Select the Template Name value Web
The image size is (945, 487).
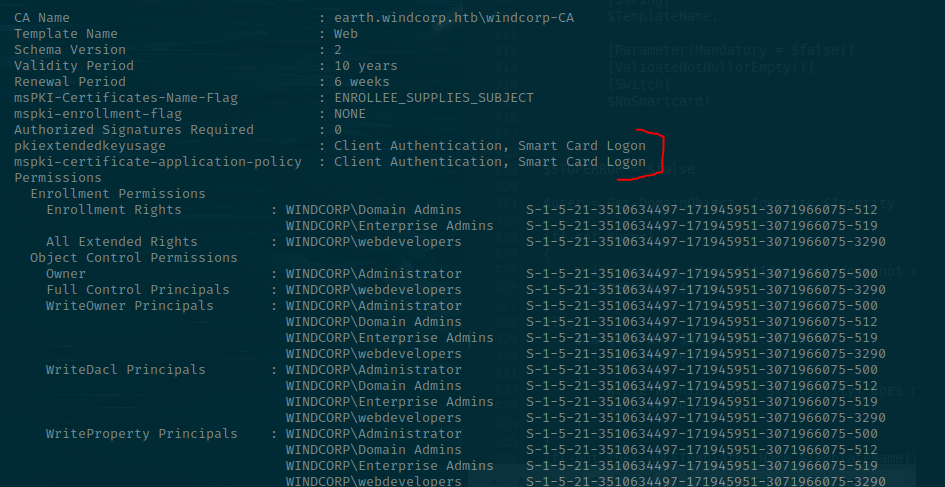click(346, 34)
